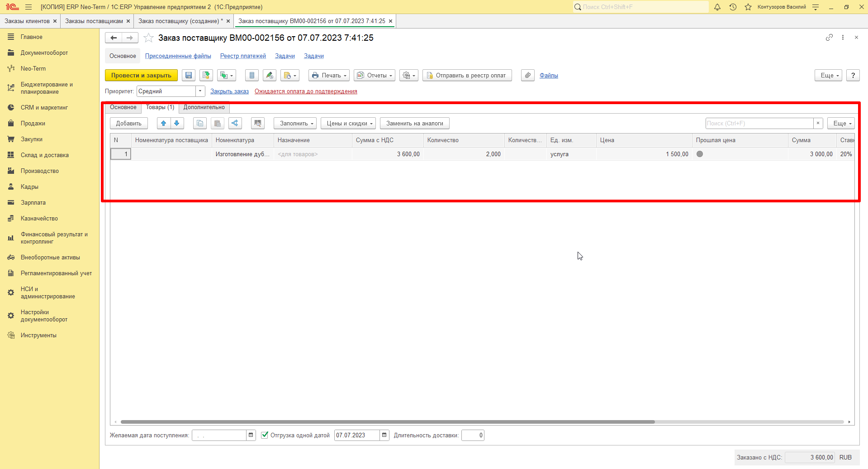Click the Цена cell 1 500,00
Viewport: 868px width, 469px height.
(x=644, y=154)
